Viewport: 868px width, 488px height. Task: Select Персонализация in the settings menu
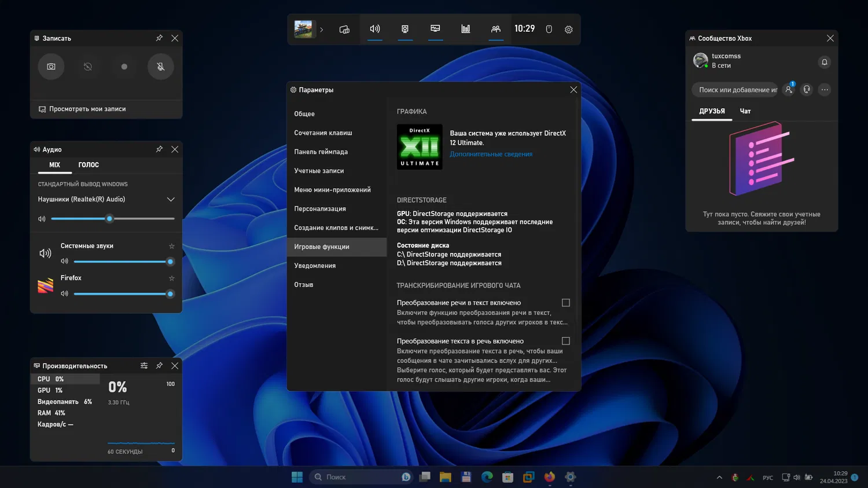pos(320,209)
